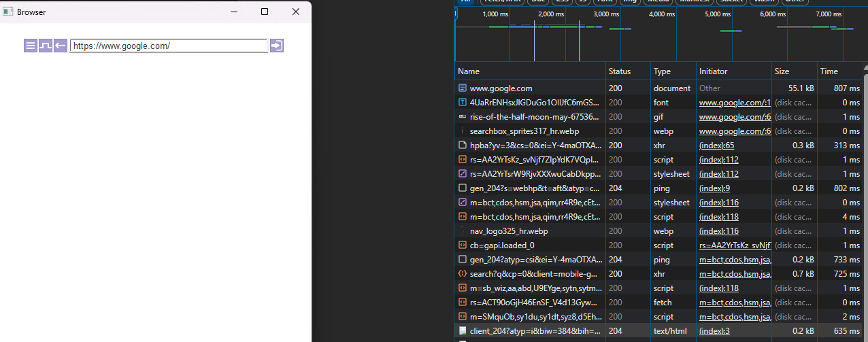The width and height of the screenshot is (868, 342).
Task: Minimize the Browser window
Action: coord(233,12)
